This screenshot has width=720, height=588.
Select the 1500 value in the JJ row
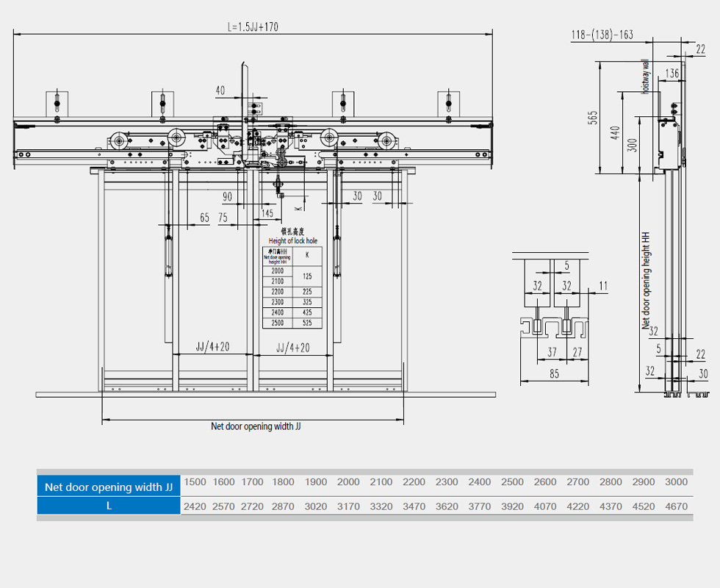click(195, 482)
